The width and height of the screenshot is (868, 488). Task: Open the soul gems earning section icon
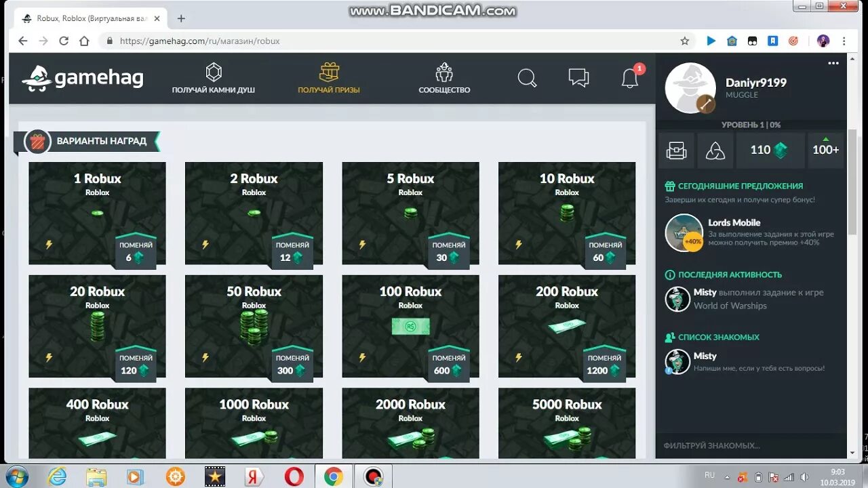pyautogui.click(x=214, y=73)
